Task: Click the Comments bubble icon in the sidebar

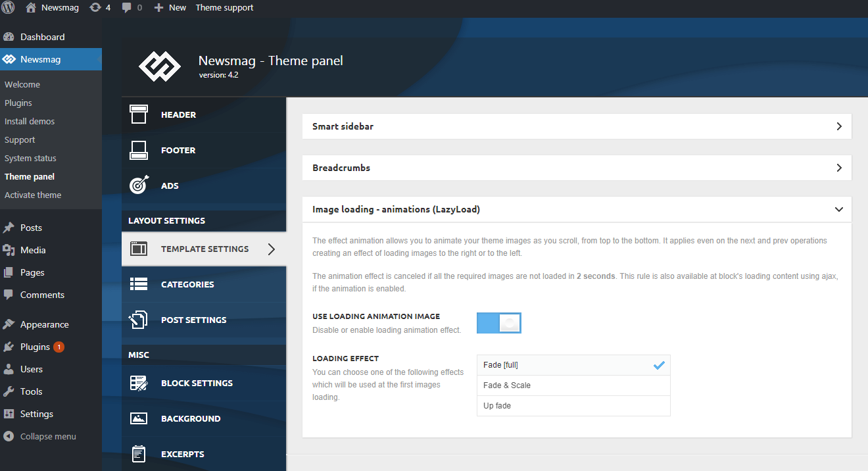Action: coord(9,295)
